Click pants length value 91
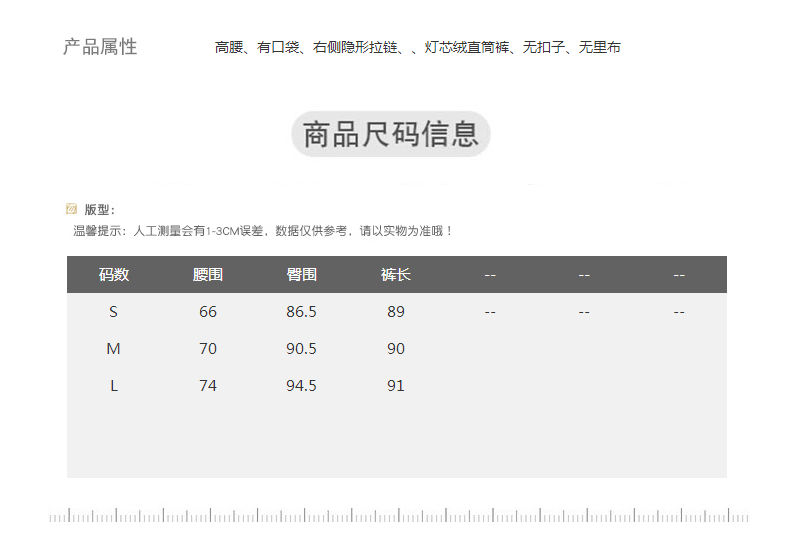This screenshot has height=556, width=790. (396, 386)
